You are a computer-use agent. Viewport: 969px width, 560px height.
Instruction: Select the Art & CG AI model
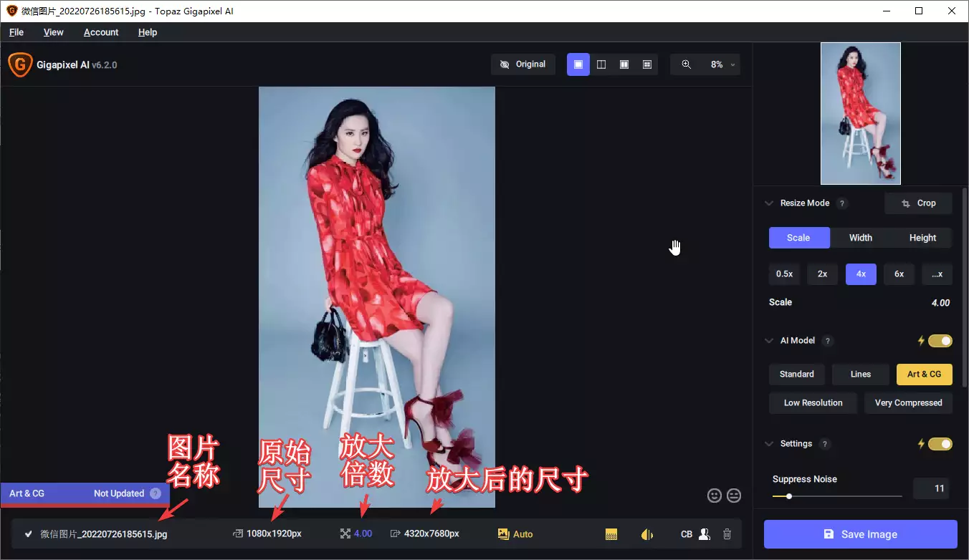tap(925, 375)
